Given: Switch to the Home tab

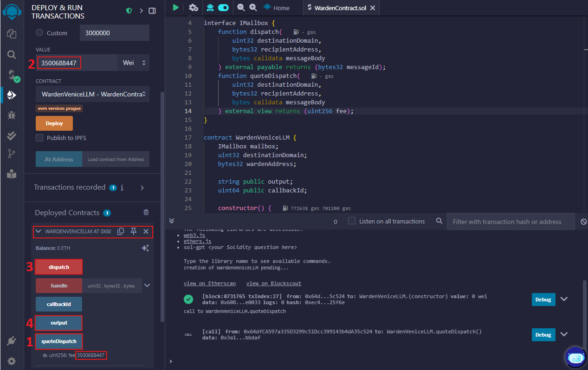Looking at the screenshot, I should point(276,8).
